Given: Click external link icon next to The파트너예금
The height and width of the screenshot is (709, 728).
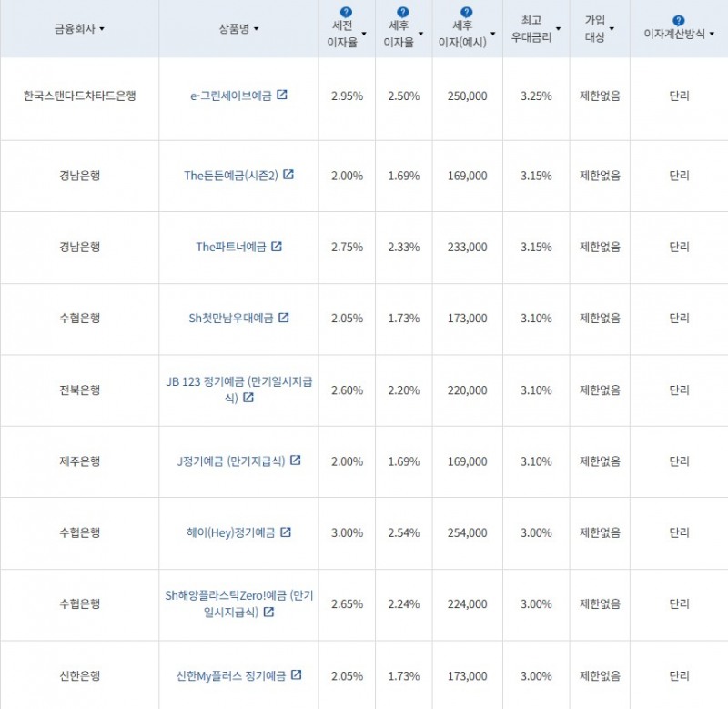Looking at the screenshot, I should 276,246.
